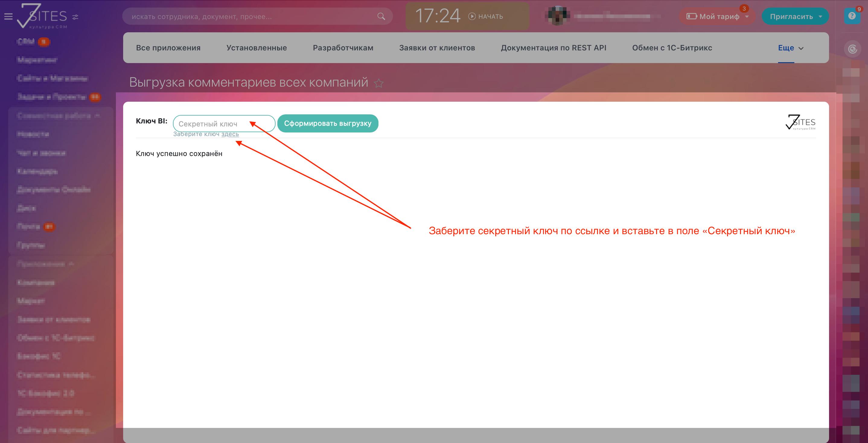Click the hamburger menu icon
The height and width of the screenshot is (443, 868).
(8, 16)
